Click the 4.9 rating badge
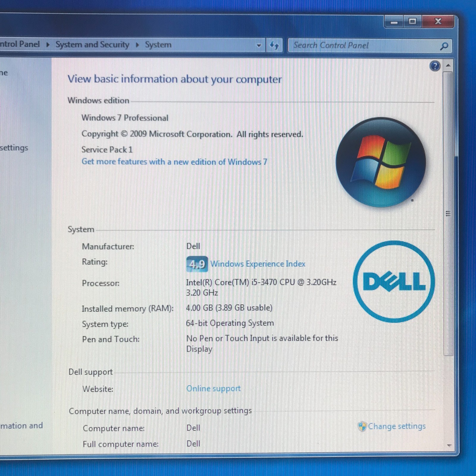This screenshot has width=476, height=476. click(x=197, y=264)
